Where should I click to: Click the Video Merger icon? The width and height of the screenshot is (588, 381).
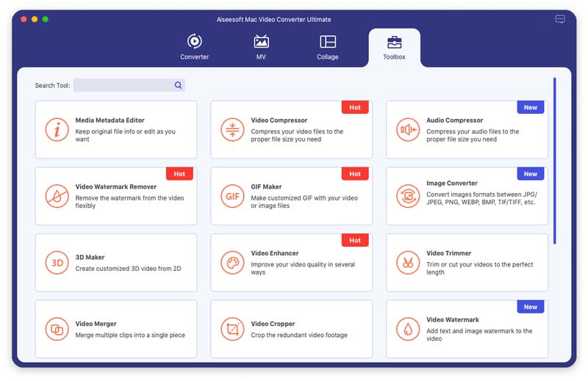point(57,329)
